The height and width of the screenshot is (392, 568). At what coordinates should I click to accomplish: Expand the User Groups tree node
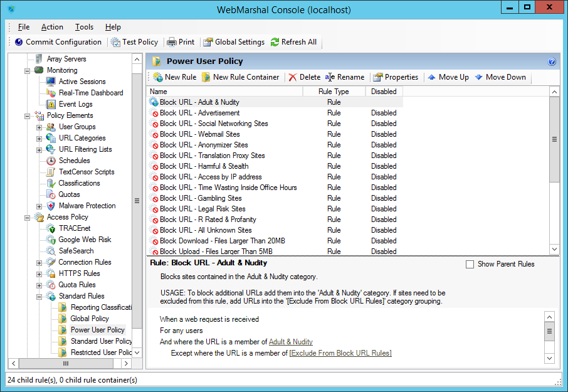(x=39, y=127)
